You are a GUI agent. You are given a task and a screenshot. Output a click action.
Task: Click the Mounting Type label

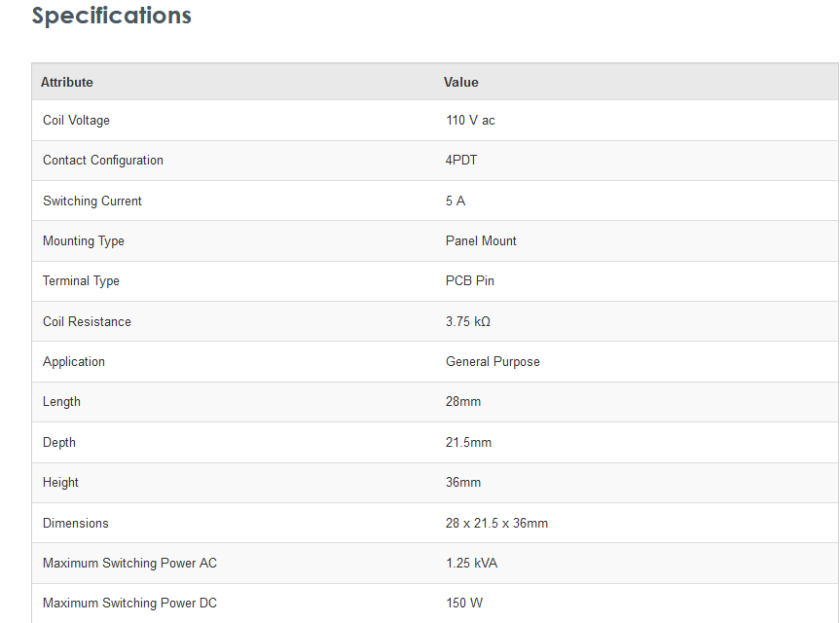coord(84,241)
